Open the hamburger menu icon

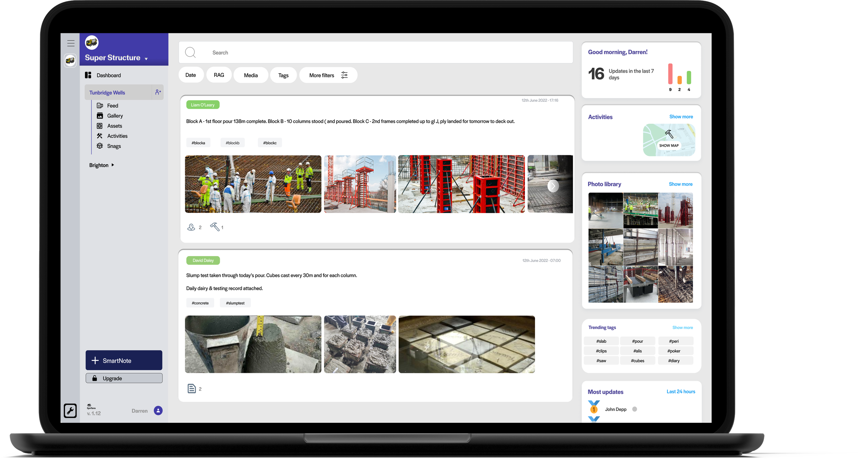pos(71,43)
